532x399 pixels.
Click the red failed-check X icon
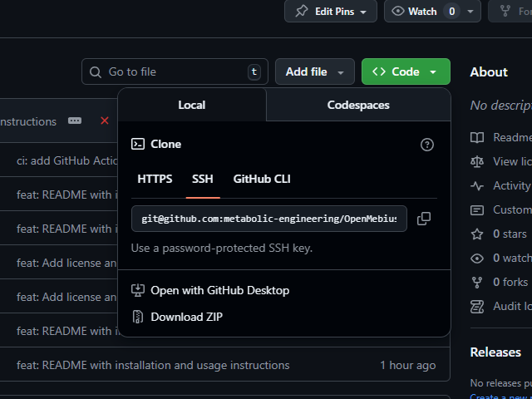[x=105, y=121]
